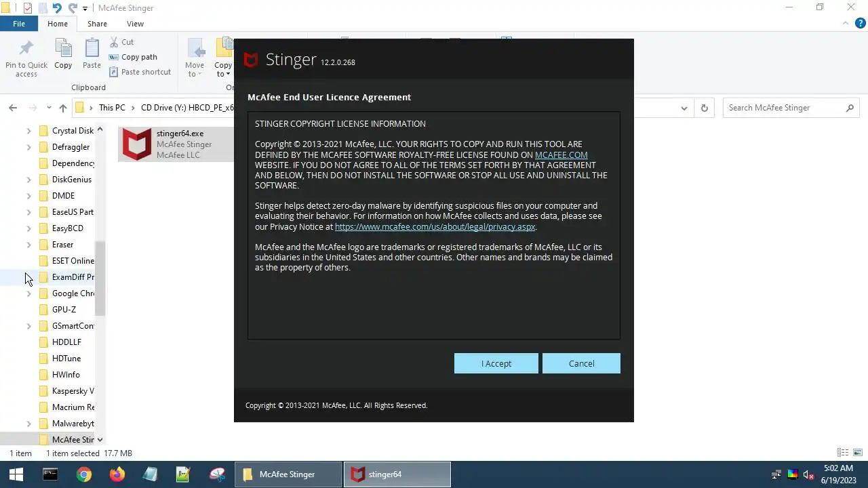Expand the Google Chrome folder node
The image size is (868, 488).
pyautogui.click(x=28, y=293)
